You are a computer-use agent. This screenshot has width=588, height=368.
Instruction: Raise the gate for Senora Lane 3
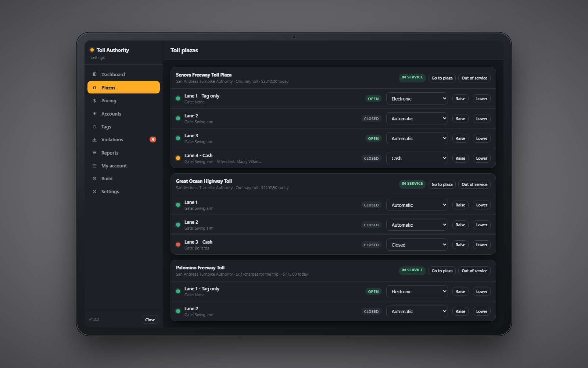(x=460, y=138)
